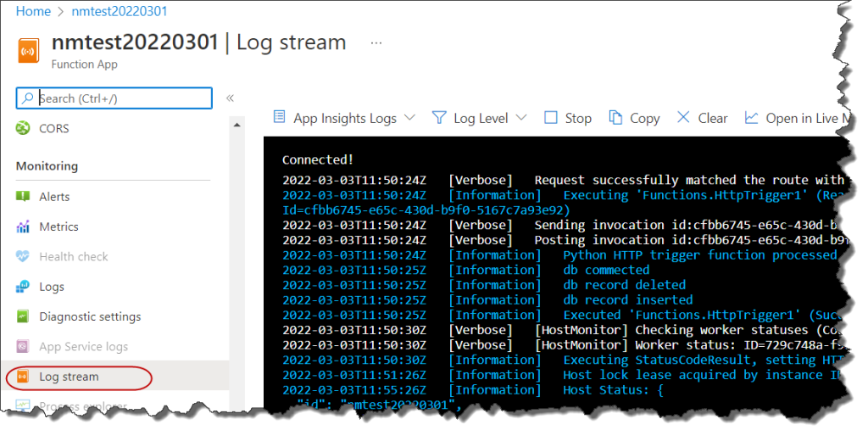Click the Function App icon beside title
This screenshot has height=436, width=868.
pos(31,50)
